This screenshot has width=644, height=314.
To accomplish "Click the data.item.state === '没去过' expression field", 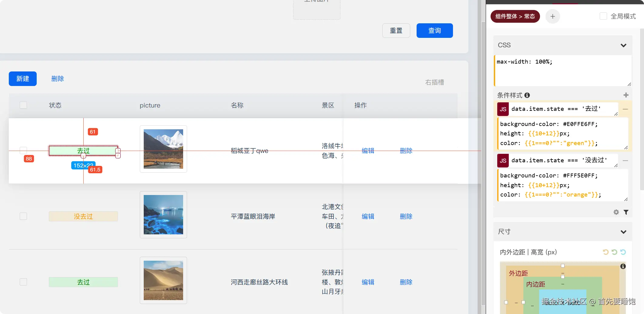I will click(x=563, y=160).
